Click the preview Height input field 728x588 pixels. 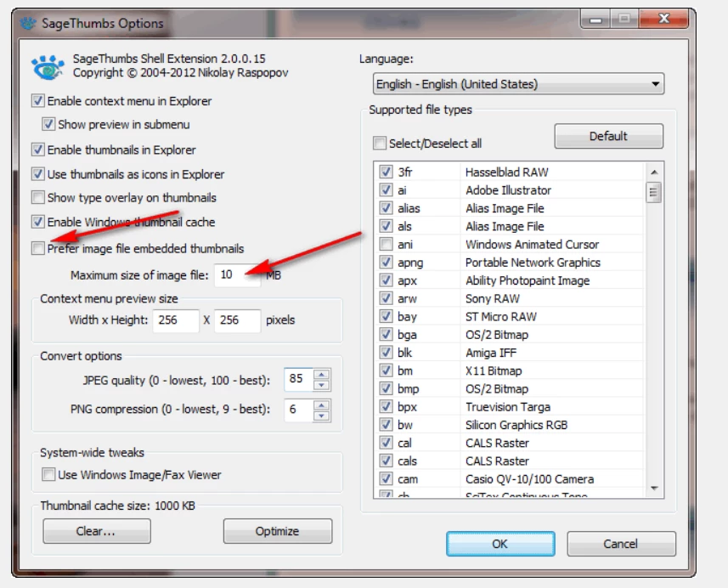[238, 320]
